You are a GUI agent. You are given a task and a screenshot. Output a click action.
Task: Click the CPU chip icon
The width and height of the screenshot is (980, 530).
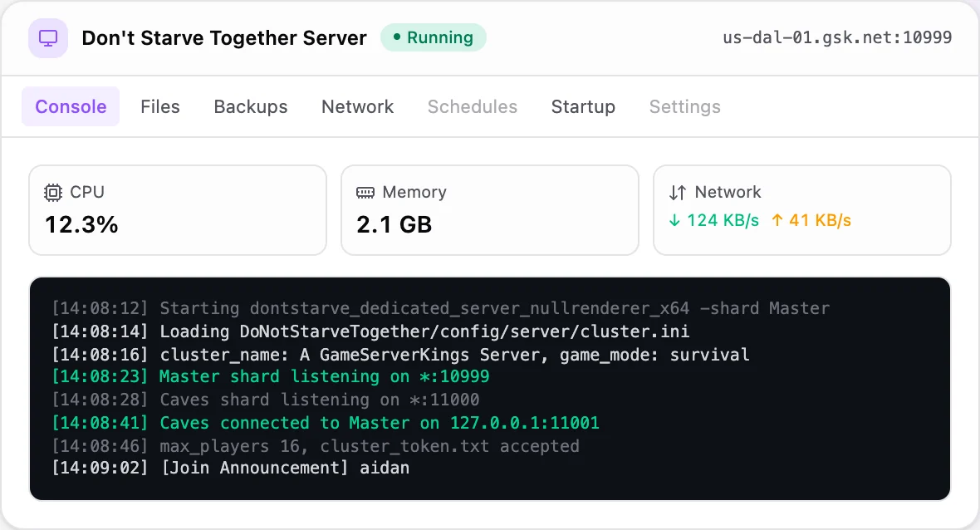[53, 193]
